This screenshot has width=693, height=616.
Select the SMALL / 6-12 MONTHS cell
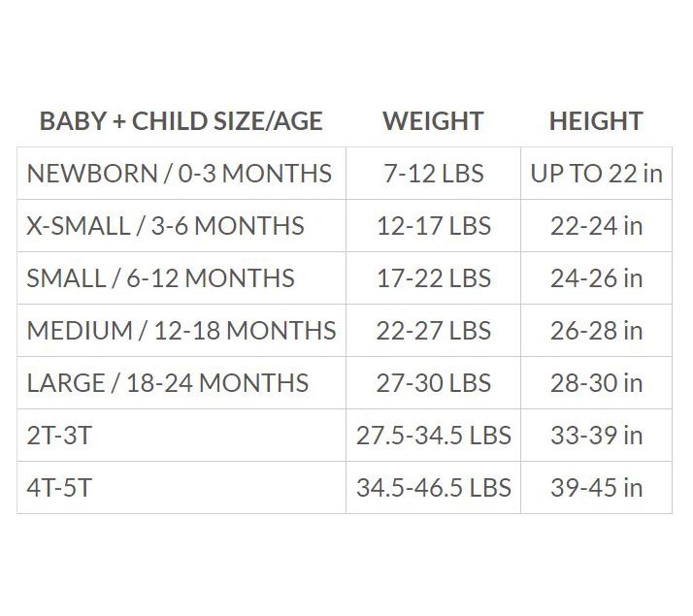point(181,278)
